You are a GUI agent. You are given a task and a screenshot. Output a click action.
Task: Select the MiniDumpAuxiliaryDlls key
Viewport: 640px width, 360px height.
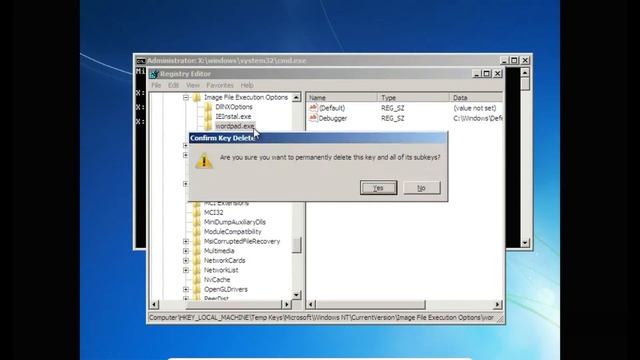point(235,222)
